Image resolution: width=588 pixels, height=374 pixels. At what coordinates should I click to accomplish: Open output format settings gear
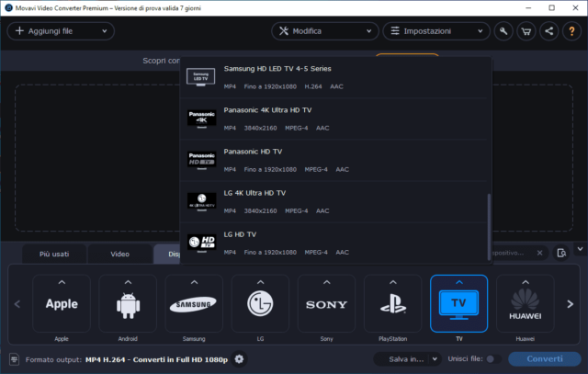(x=240, y=358)
